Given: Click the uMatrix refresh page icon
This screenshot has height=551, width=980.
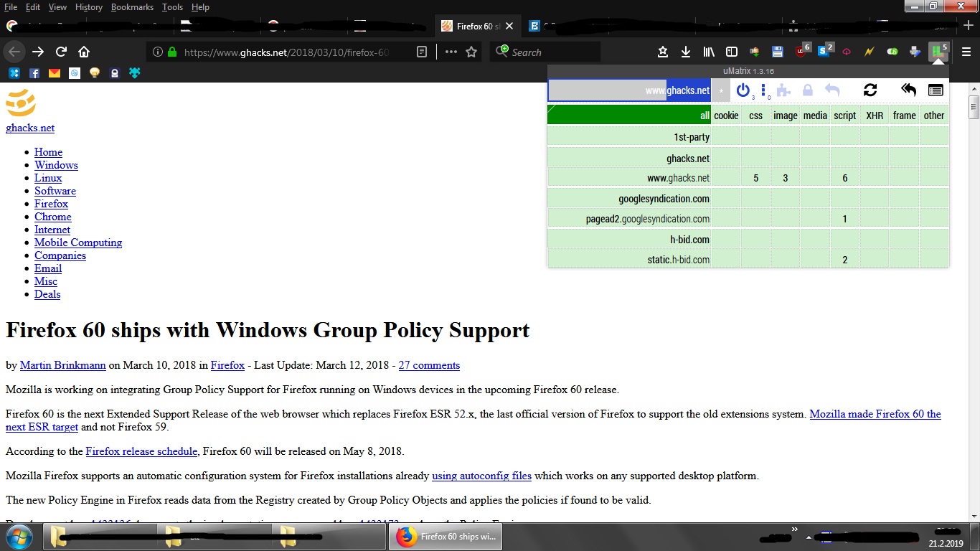Looking at the screenshot, I should click(870, 90).
